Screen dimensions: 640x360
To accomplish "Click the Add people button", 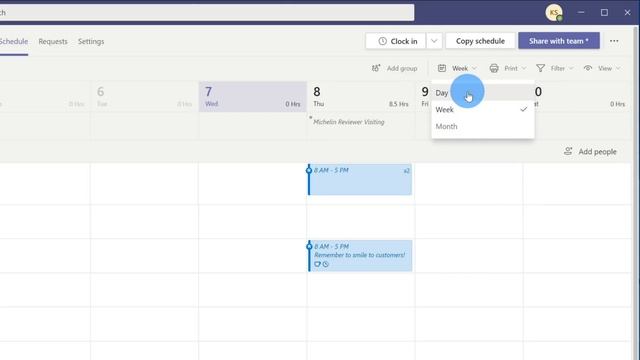I will 590,151.
